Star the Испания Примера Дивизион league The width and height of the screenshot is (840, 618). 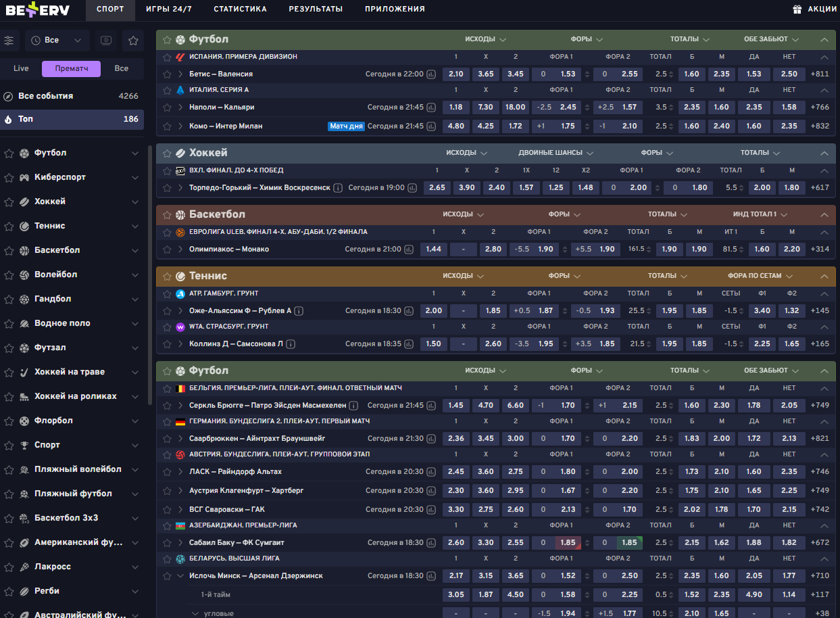click(167, 57)
